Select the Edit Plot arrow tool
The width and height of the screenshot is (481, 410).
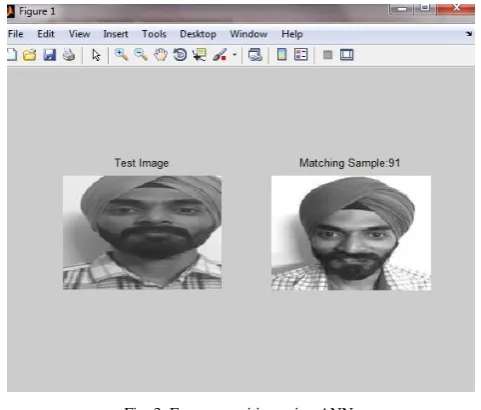click(x=96, y=55)
